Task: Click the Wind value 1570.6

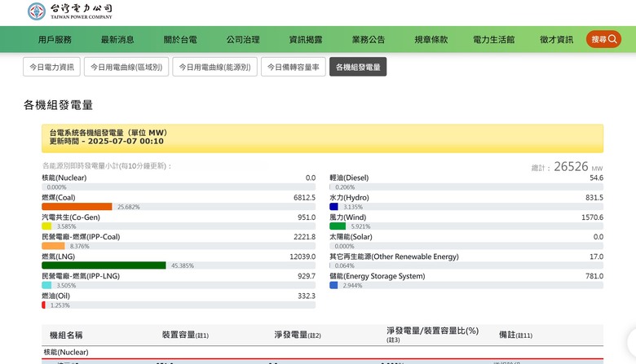Action: pos(592,217)
